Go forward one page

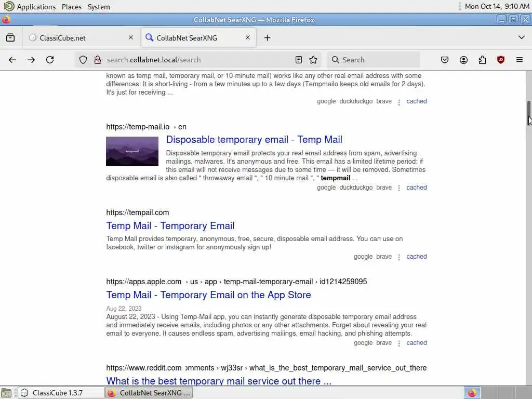point(31,60)
